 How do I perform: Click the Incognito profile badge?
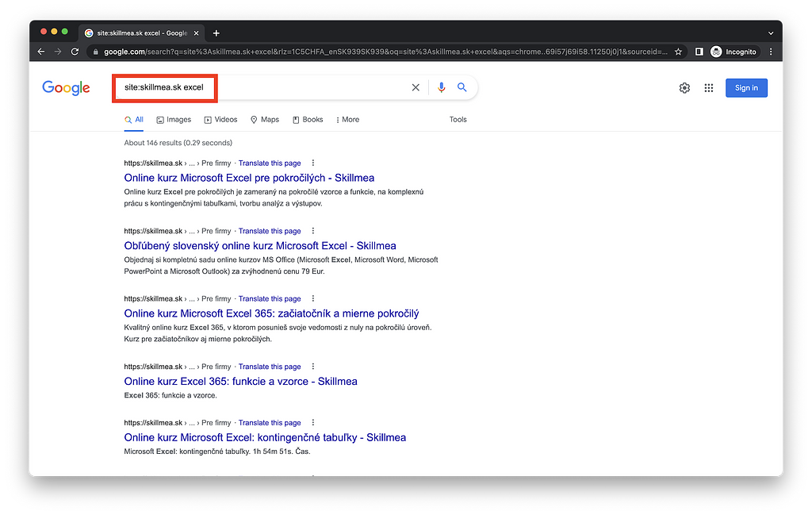(733, 52)
